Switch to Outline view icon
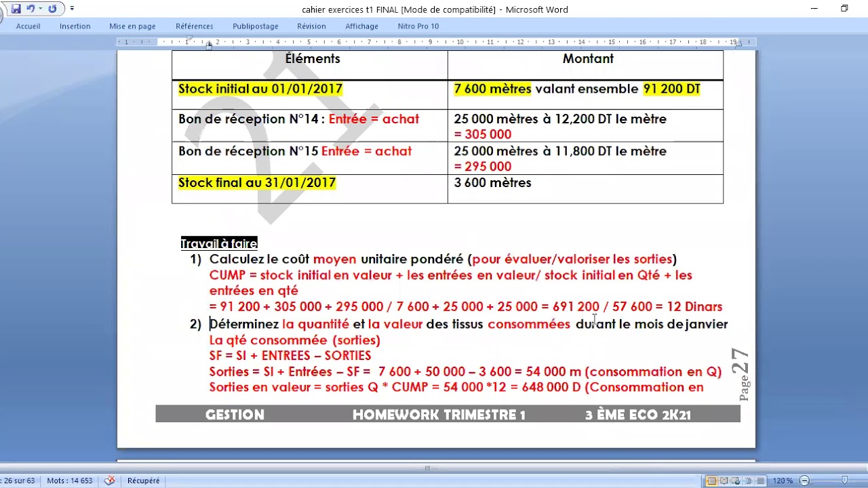The width and height of the screenshot is (868, 488). click(748, 481)
